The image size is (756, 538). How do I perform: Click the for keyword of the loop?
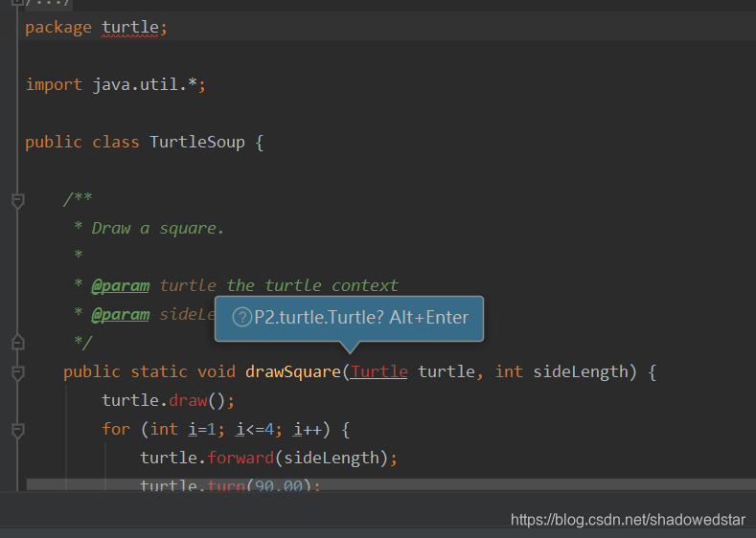pyautogui.click(x=116, y=429)
